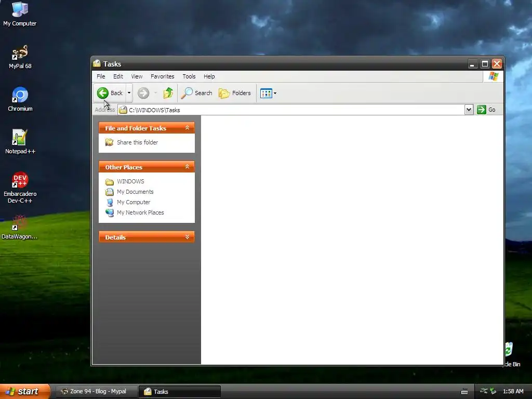Open the Start menu

click(x=24, y=391)
